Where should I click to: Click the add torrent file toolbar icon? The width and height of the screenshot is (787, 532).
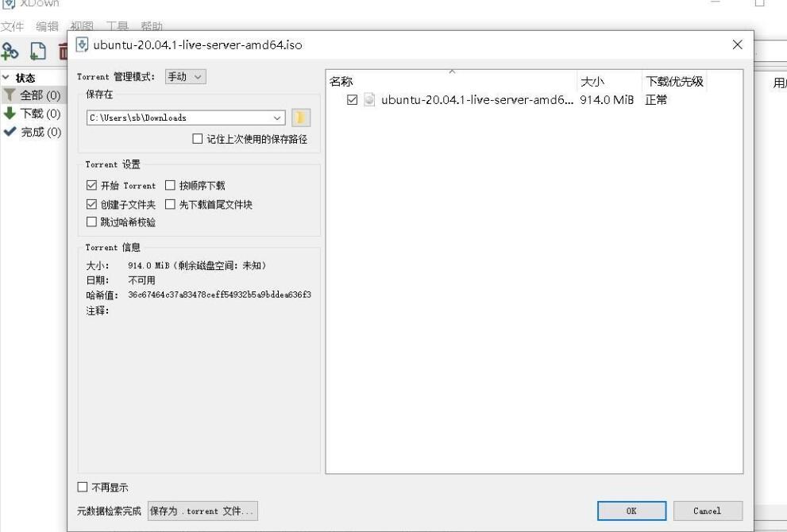click(38, 51)
